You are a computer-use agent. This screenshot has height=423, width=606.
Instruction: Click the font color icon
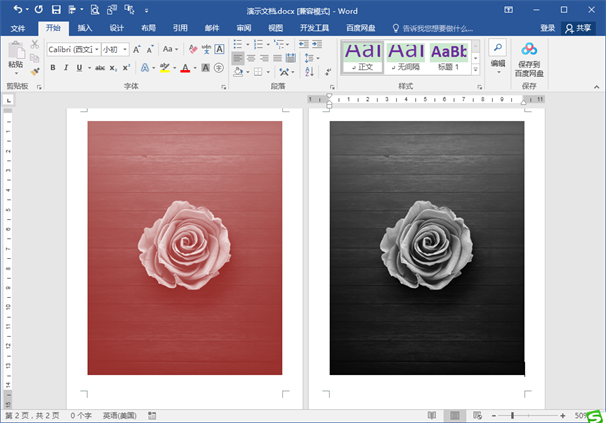(x=185, y=68)
